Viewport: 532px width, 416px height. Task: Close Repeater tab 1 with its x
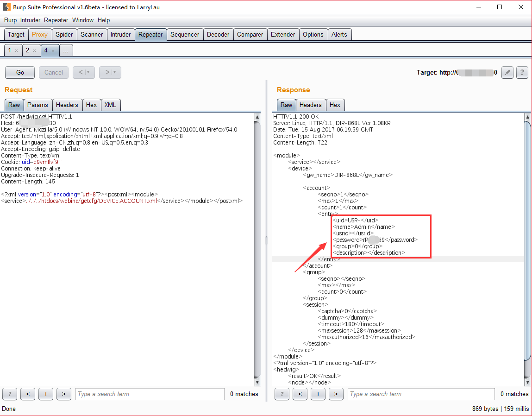16,50
